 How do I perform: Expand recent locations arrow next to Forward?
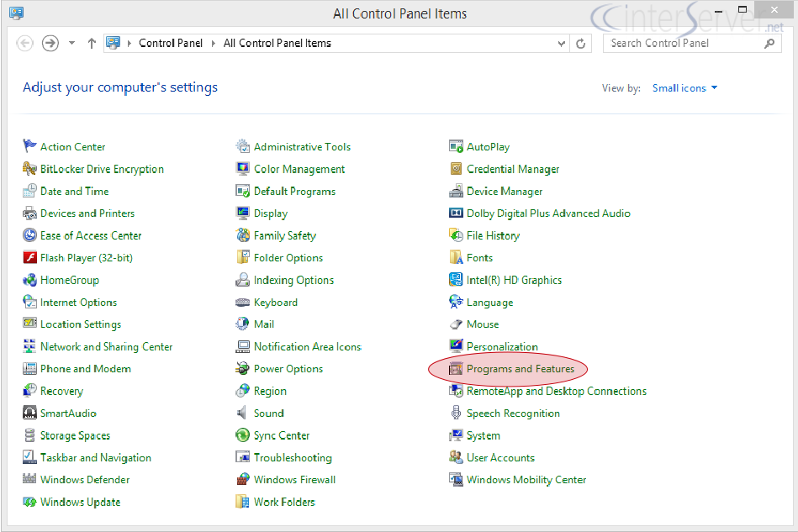71,43
